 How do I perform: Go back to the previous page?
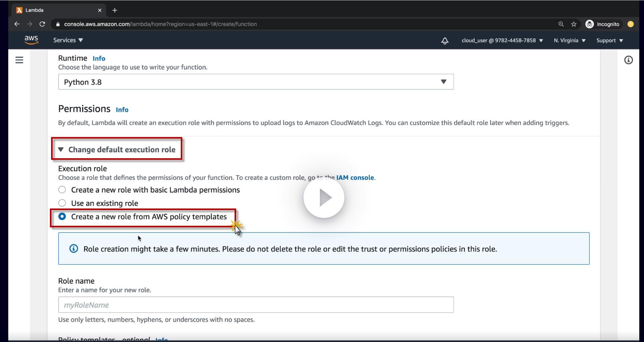(x=17, y=24)
